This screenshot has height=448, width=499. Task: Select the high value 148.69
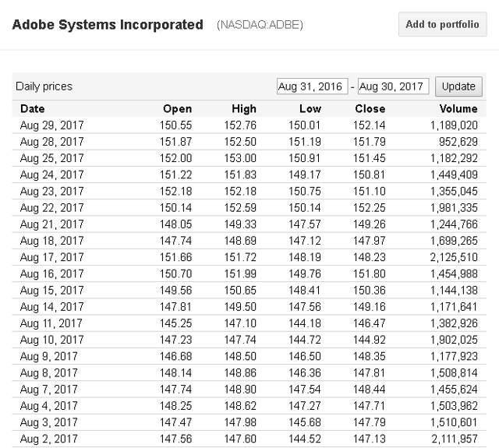tap(240, 241)
